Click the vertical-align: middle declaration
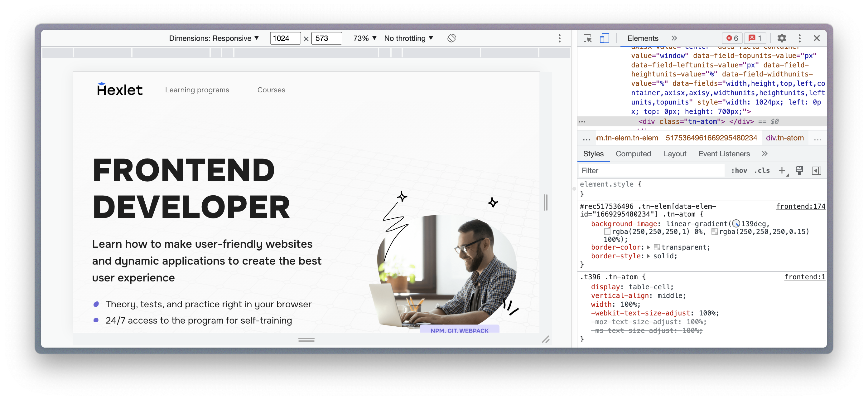The height and width of the screenshot is (400, 868). [638, 295]
